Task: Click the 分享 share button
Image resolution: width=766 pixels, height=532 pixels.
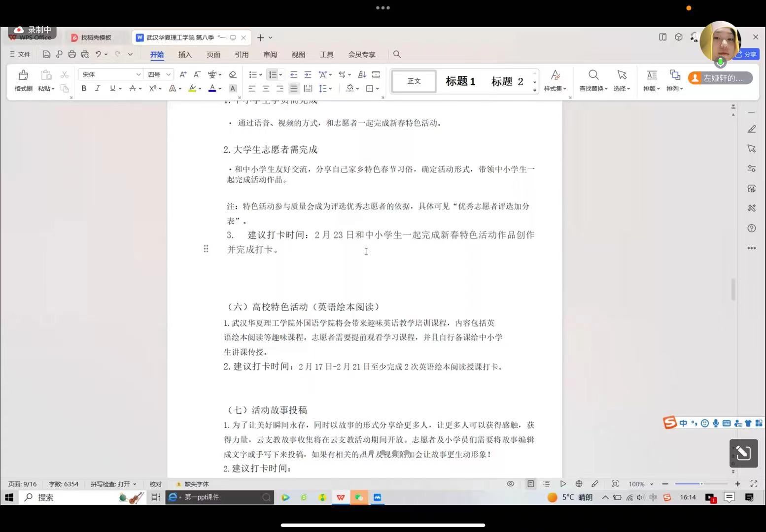Action: [747, 54]
